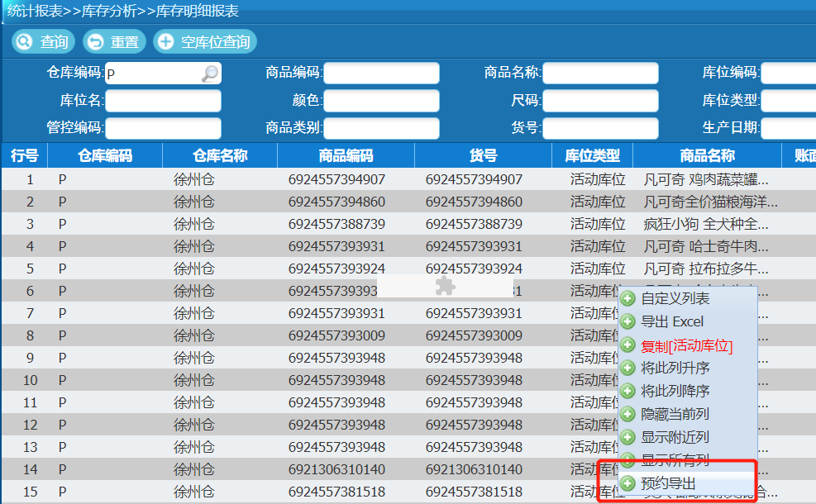Click 货号 cell 6921306310140 in row 14
Screen dimensions: 816x504
point(474,469)
